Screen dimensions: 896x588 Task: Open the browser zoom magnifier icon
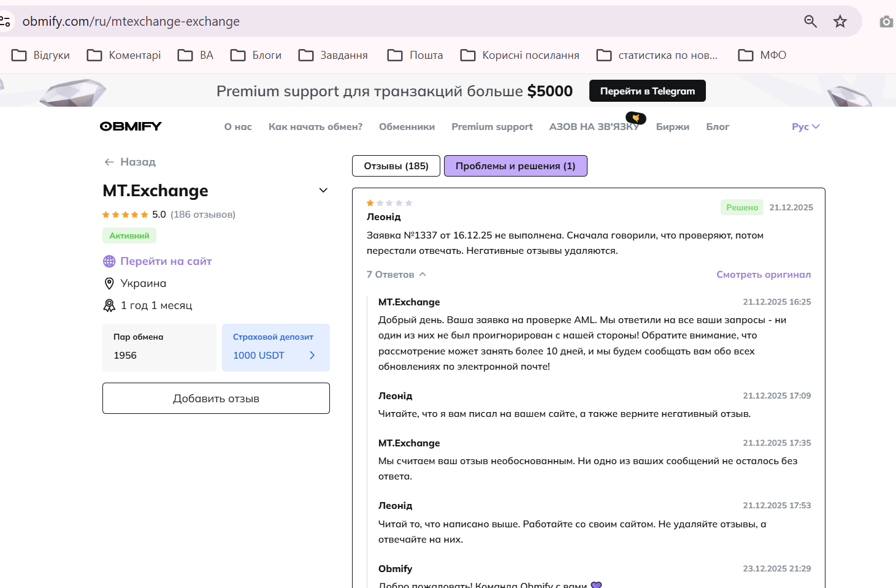point(811,21)
